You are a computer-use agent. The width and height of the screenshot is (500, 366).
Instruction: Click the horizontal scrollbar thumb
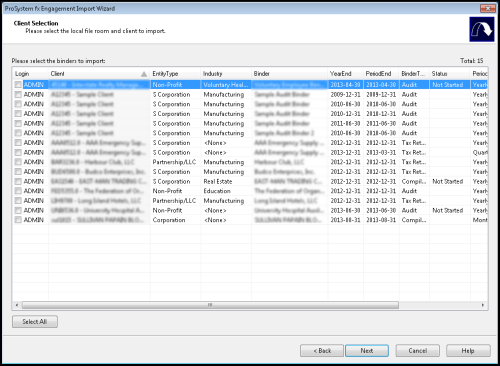point(210,305)
